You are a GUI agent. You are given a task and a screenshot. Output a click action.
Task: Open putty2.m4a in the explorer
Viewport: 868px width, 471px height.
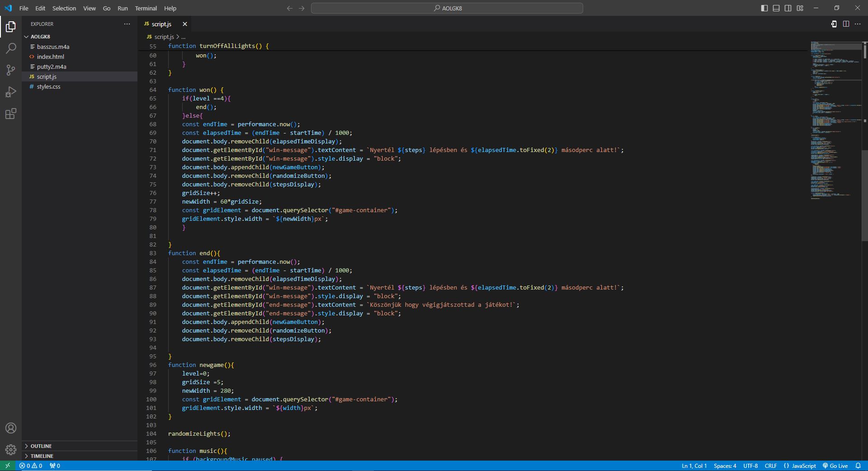pyautogui.click(x=80, y=67)
